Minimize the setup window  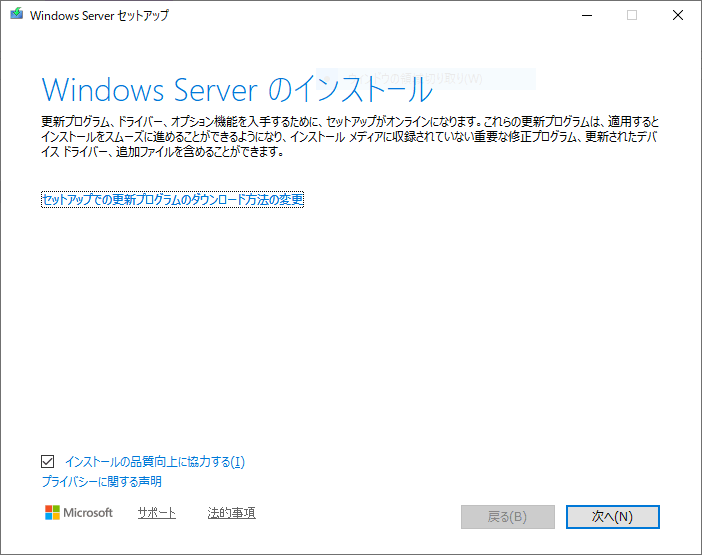(585, 16)
